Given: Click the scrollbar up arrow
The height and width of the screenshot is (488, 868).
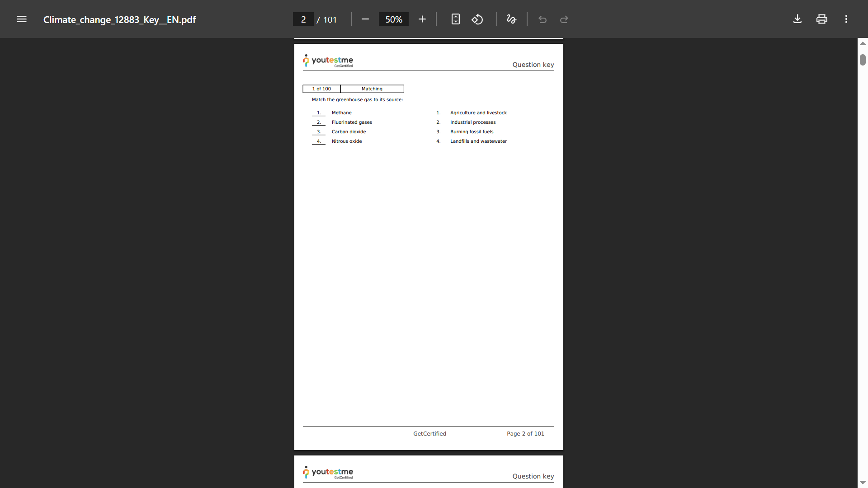Looking at the screenshot, I should (x=863, y=43).
